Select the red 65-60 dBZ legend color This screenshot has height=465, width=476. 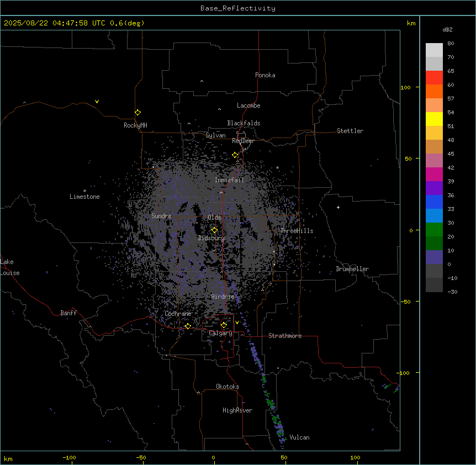tap(434, 78)
